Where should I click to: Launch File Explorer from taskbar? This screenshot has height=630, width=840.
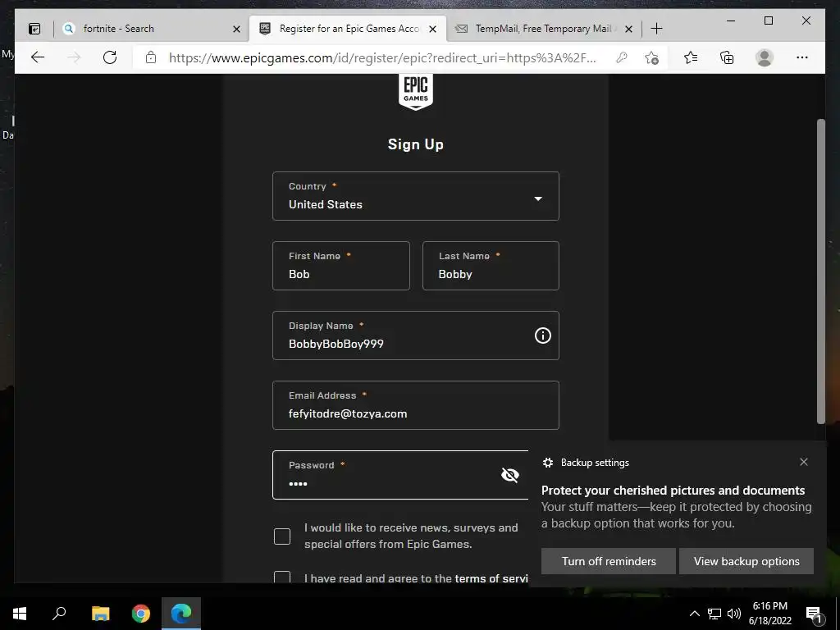coord(100,614)
